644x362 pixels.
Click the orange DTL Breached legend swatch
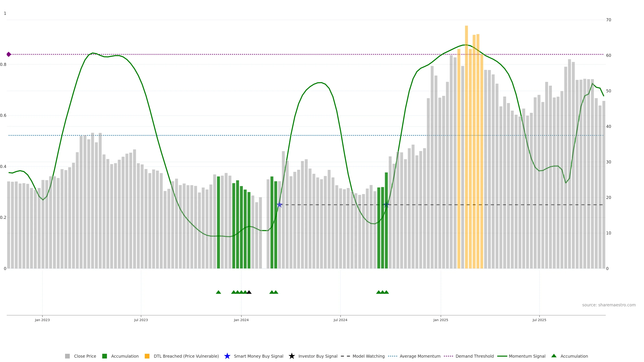(x=147, y=356)
